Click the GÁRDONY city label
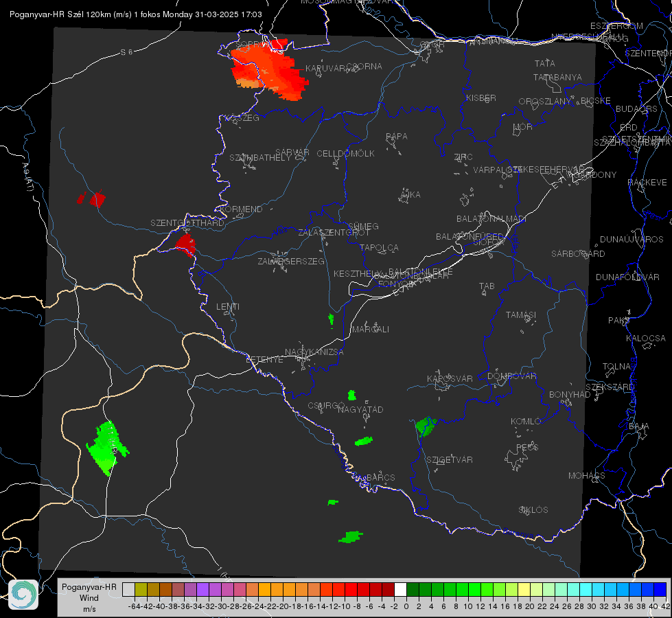The height and width of the screenshot is (618, 672). 596,175
